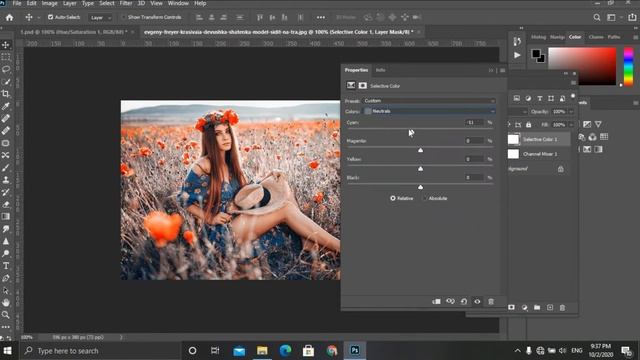The image size is (640, 360).
Task: Open the Edit Toolbar three-dots menu
Action: (6, 327)
